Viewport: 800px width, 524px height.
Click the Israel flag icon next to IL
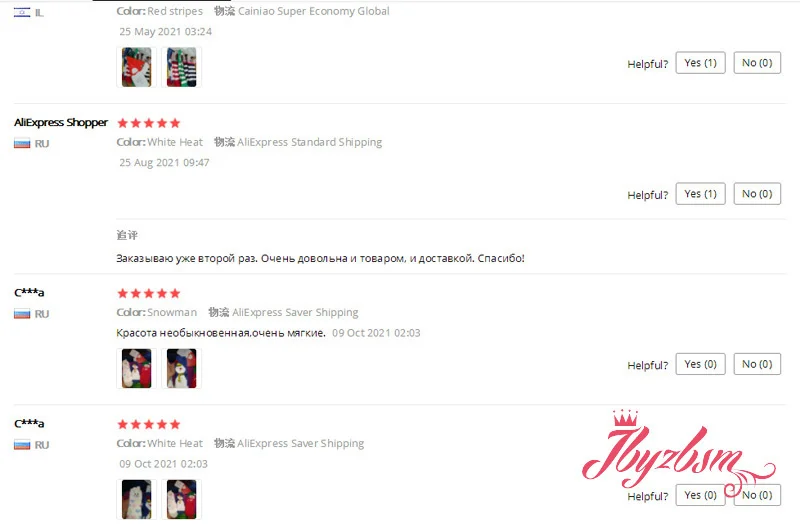22,13
